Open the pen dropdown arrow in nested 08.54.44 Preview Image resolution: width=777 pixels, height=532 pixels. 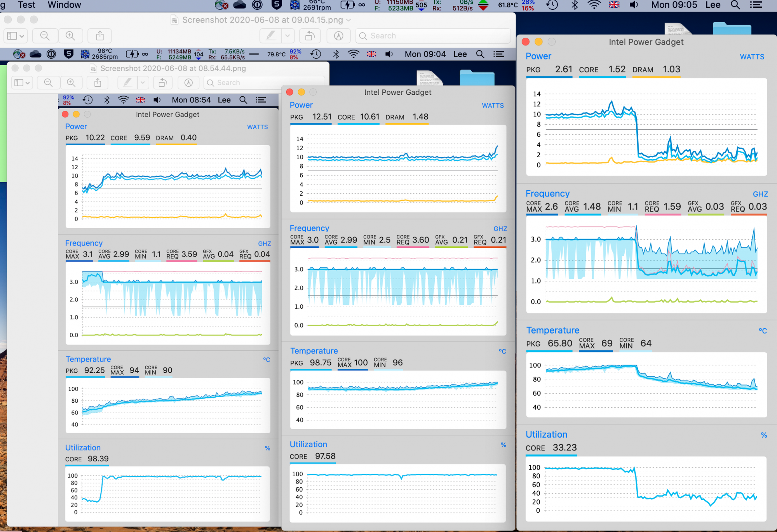(143, 83)
